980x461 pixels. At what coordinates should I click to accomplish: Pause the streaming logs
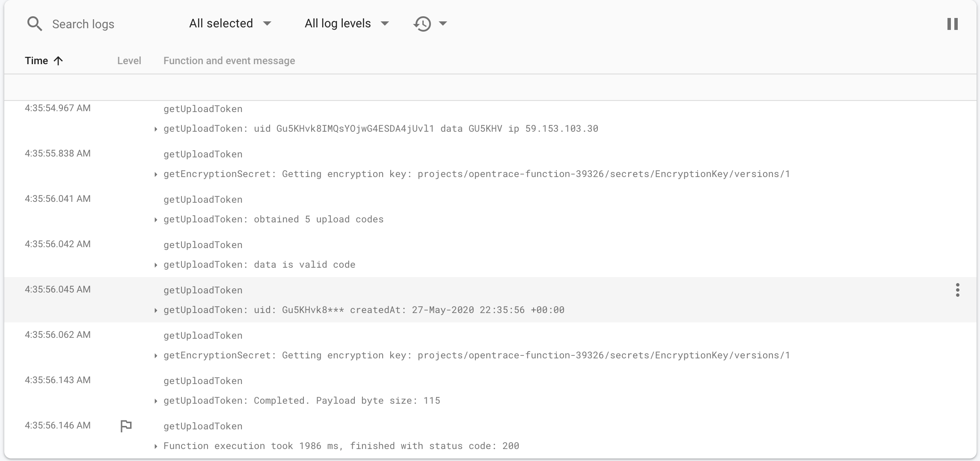(952, 24)
